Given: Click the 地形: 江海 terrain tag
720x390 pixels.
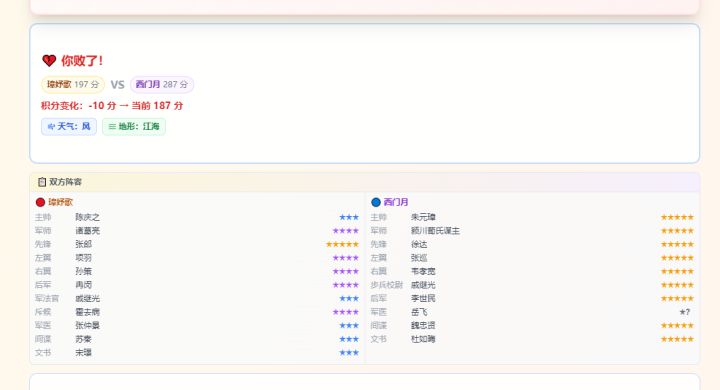Looking at the screenshot, I should pyautogui.click(x=134, y=126).
